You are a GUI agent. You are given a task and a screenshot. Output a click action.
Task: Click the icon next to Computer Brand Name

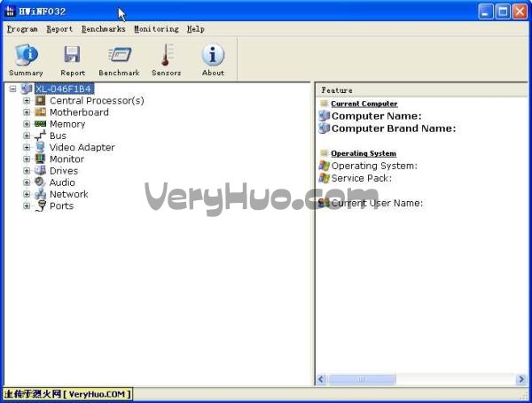click(x=325, y=128)
